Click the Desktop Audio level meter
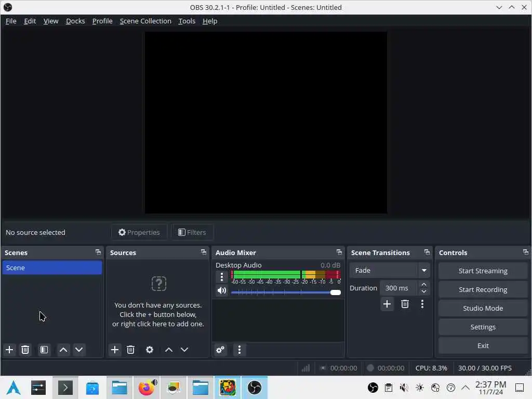 [x=286, y=274]
